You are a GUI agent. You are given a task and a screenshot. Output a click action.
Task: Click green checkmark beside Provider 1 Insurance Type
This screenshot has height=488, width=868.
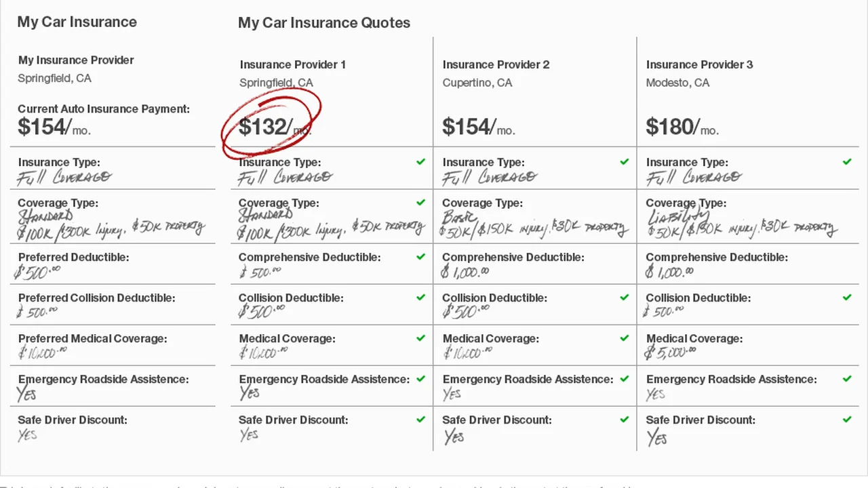click(420, 162)
